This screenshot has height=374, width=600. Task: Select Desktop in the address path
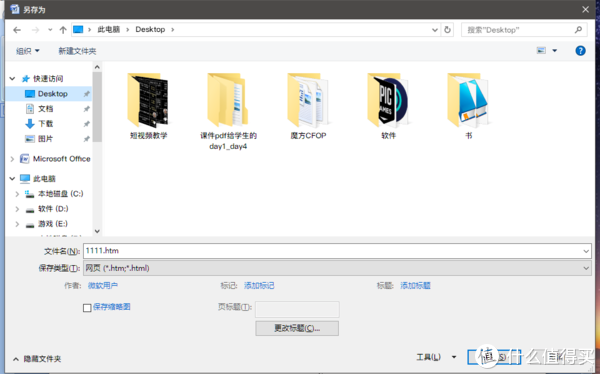tap(150, 29)
